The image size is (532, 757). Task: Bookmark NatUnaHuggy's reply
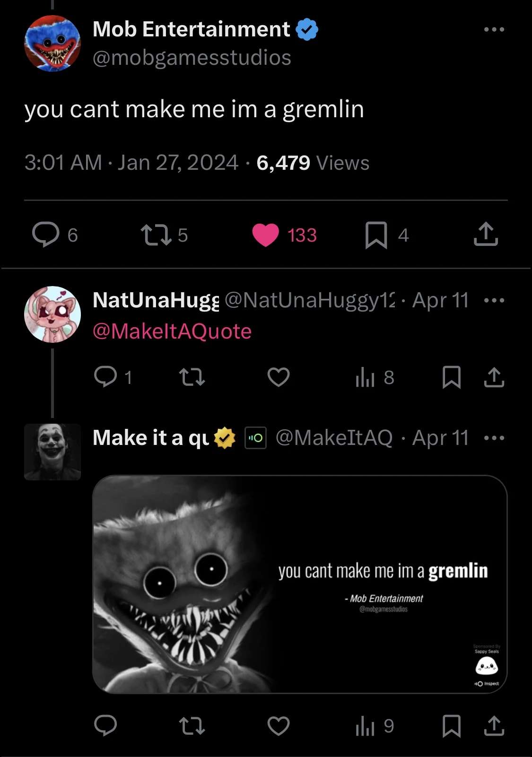click(451, 377)
